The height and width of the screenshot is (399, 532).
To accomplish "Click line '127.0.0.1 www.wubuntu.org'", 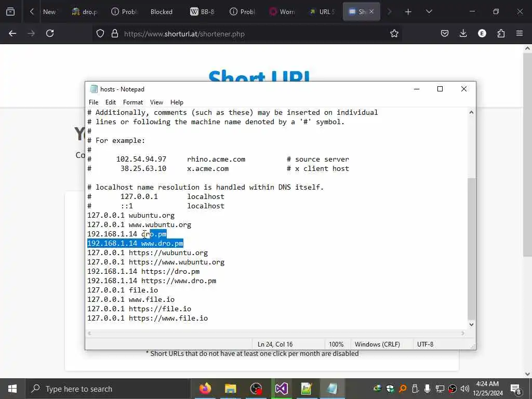I will [x=139, y=225].
